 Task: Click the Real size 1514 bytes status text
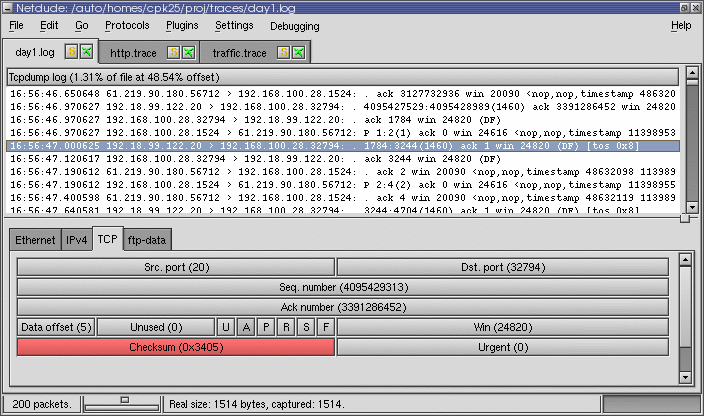coord(257,404)
